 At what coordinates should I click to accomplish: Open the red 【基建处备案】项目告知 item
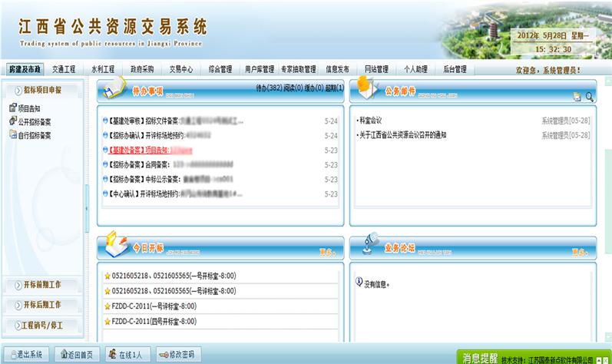pos(151,151)
